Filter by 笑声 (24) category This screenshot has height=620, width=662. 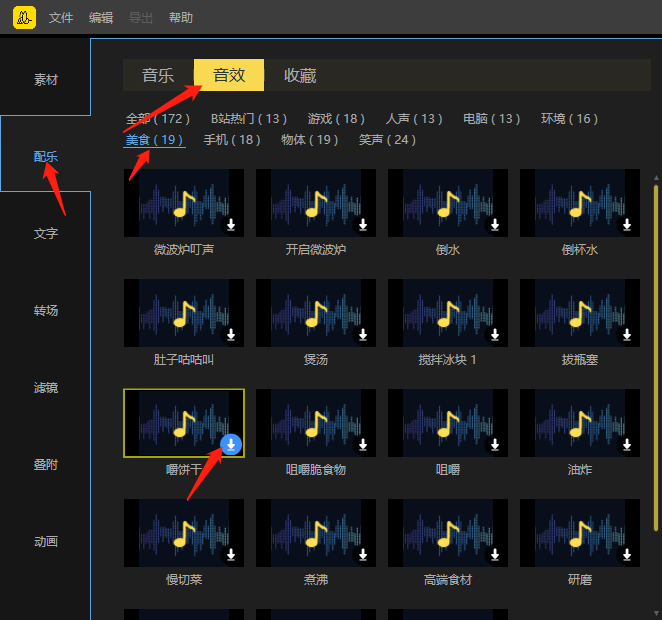(387, 140)
